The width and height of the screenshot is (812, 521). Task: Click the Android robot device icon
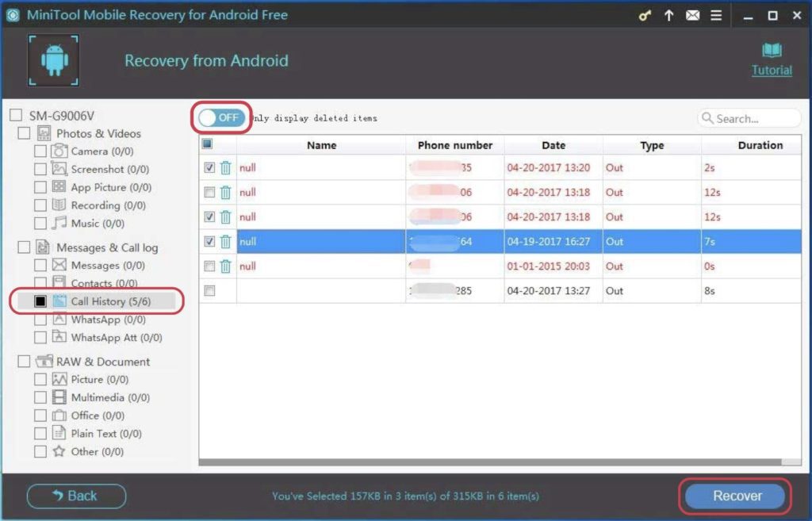click(54, 60)
